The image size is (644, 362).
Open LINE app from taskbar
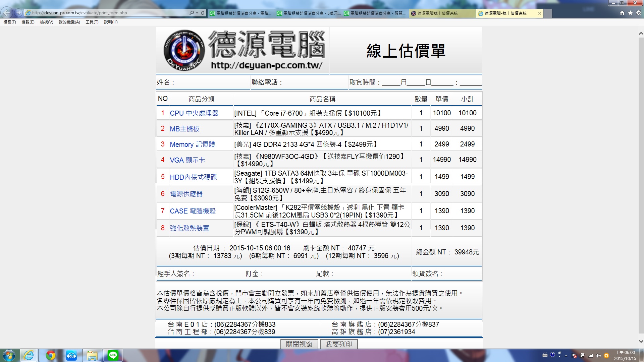pyautogui.click(x=113, y=355)
